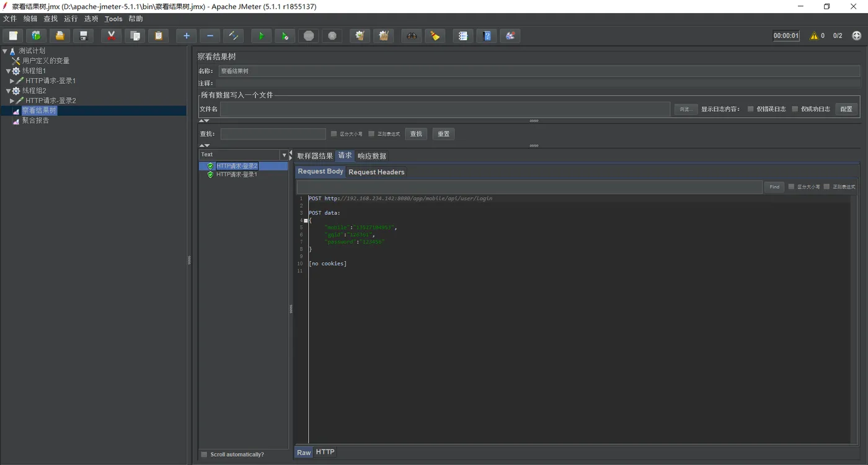Click the Open file folder icon
This screenshot has width=868, height=465.
click(x=60, y=35)
